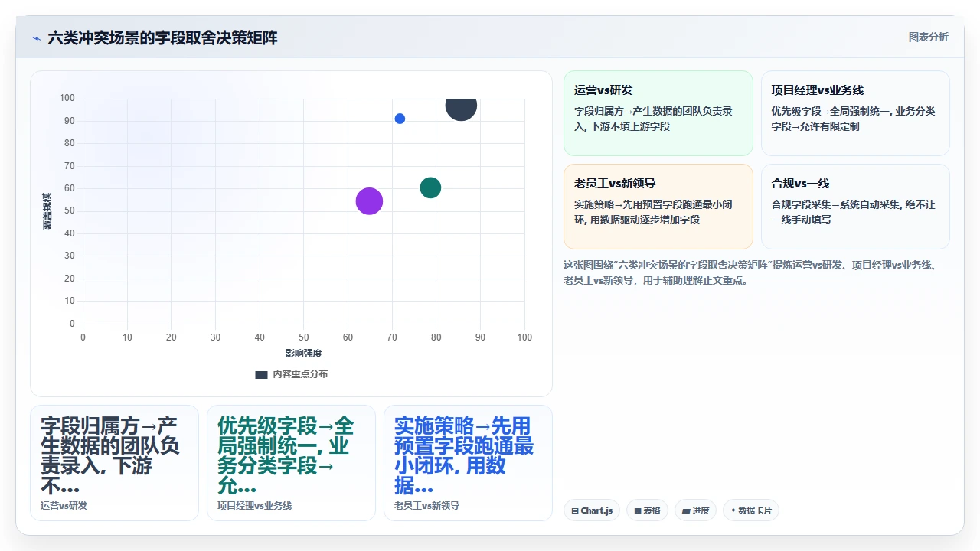The width and height of the screenshot is (980, 551).
Task: Select the 数据卡片 tag
Action: [751, 510]
